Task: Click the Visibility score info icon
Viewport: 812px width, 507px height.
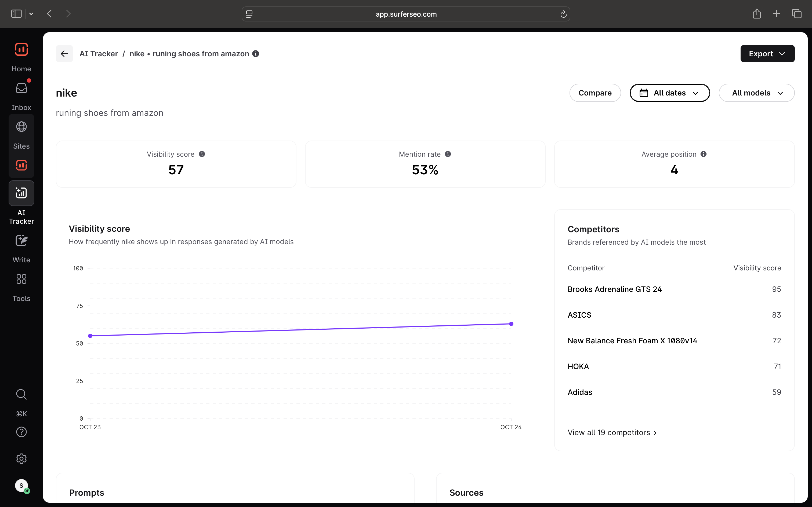Action: click(202, 154)
